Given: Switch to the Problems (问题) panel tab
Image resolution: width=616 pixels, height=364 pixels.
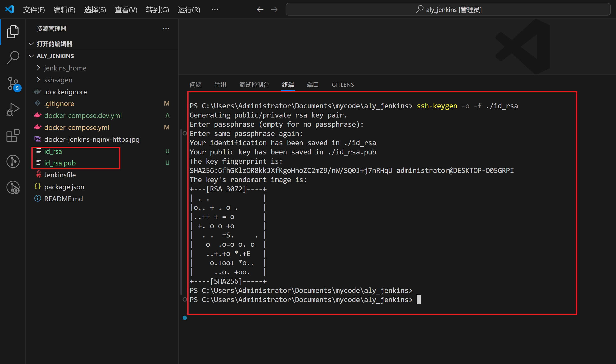Looking at the screenshot, I should pos(195,85).
